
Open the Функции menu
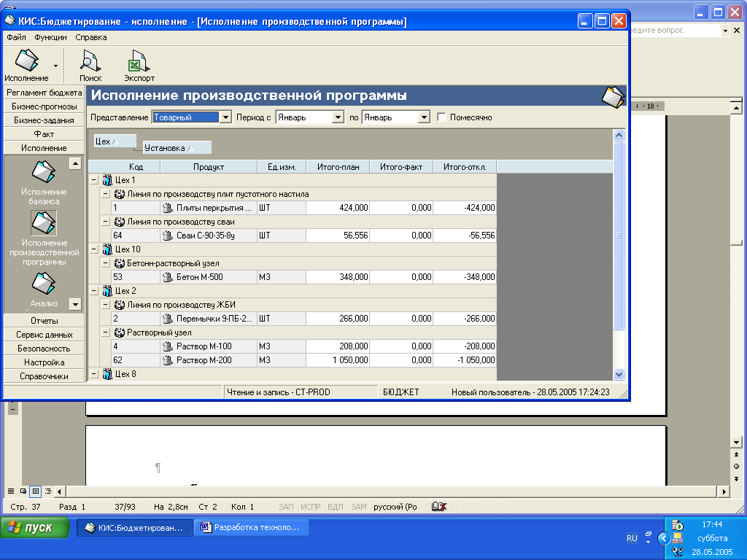50,37
